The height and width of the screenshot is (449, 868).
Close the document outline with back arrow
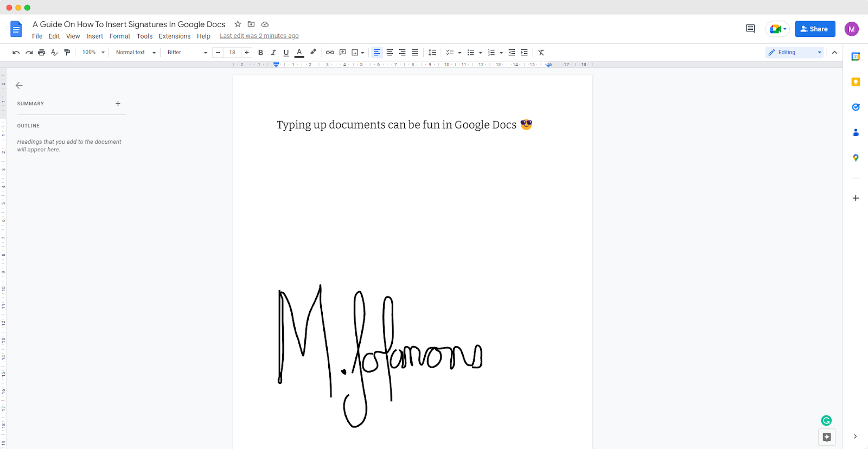coord(19,85)
